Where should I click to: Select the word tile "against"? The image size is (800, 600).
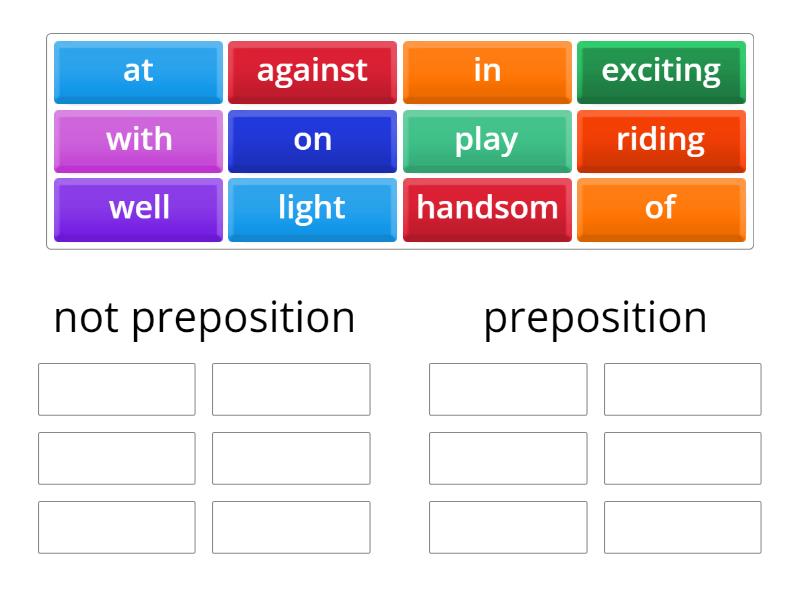tap(312, 70)
